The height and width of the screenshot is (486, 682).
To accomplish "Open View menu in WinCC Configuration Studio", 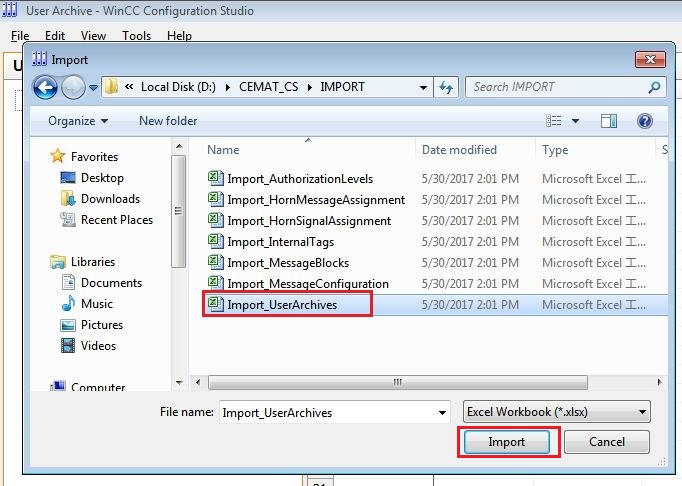I will coord(93,36).
